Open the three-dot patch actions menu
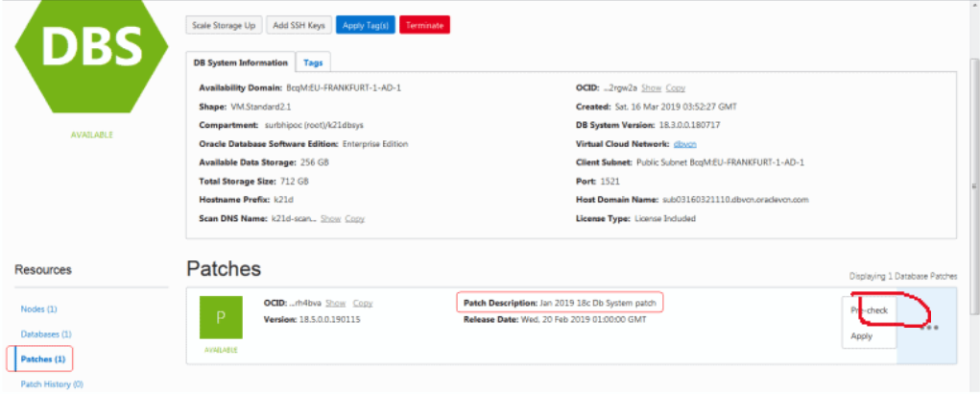The image size is (980, 394). coord(929,327)
